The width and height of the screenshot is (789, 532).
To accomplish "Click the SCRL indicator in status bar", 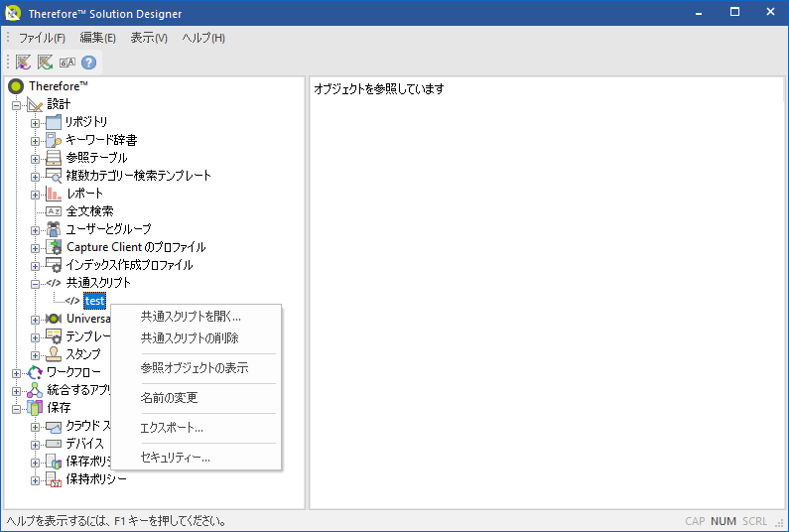I will click(755, 521).
